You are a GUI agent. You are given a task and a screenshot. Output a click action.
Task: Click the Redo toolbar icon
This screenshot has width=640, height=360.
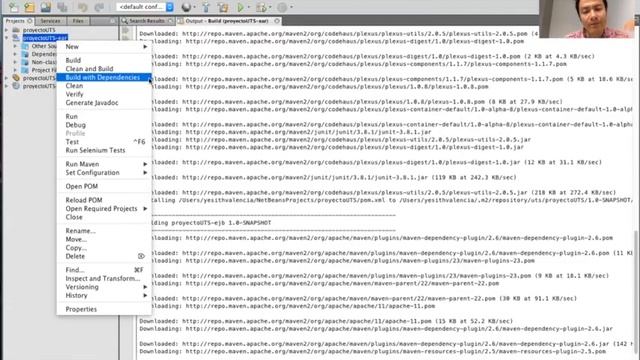click(99, 7)
